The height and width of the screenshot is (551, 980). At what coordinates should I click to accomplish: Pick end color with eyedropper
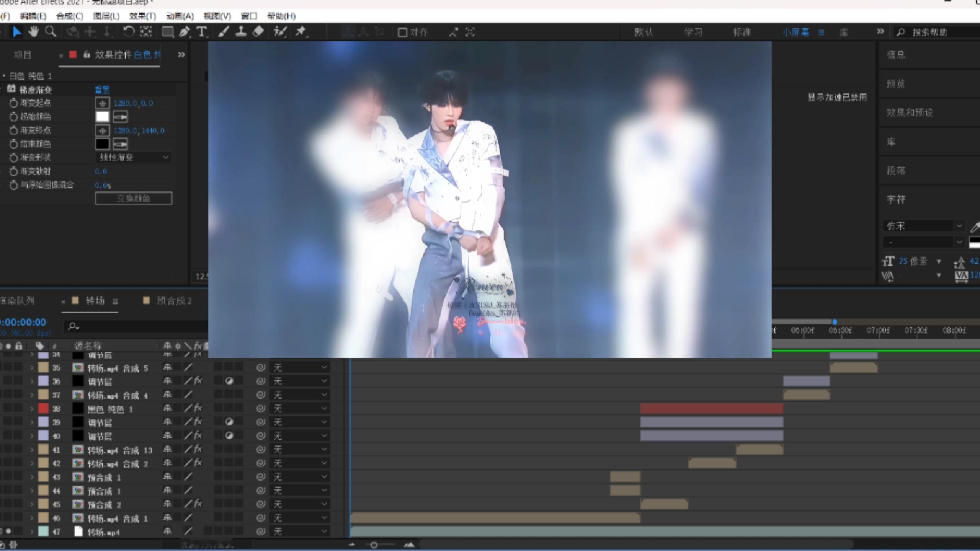pyautogui.click(x=120, y=144)
